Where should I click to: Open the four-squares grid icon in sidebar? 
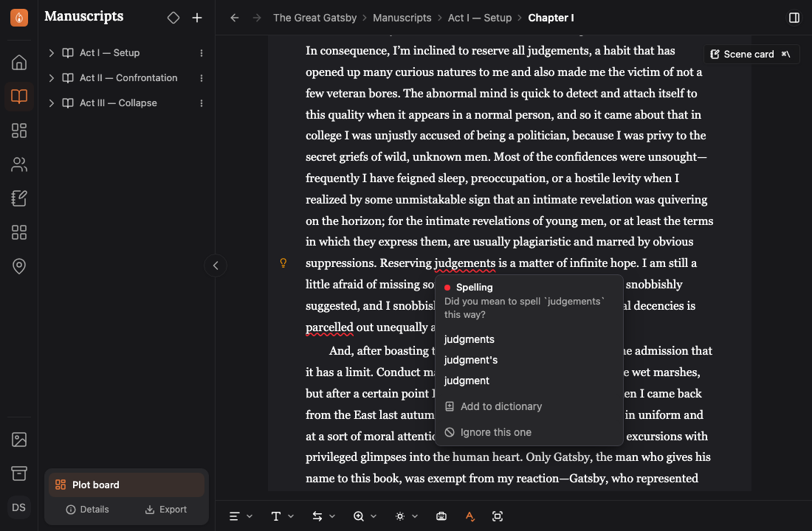(19, 232)
